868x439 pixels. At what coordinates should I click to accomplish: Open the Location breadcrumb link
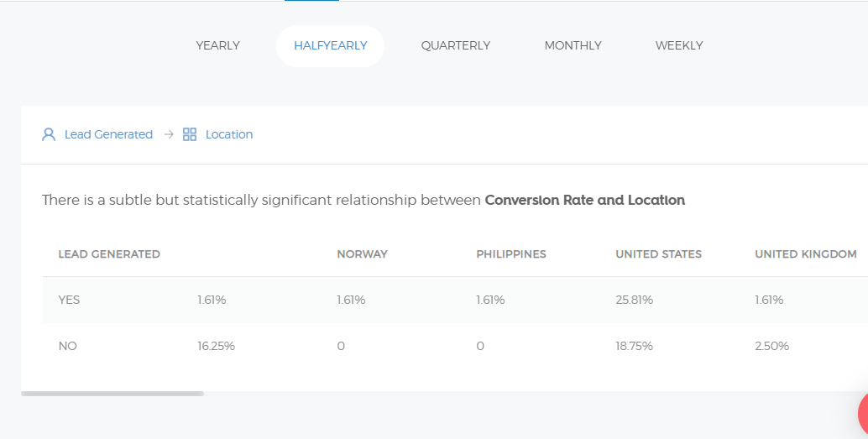(x=229, y=134)
